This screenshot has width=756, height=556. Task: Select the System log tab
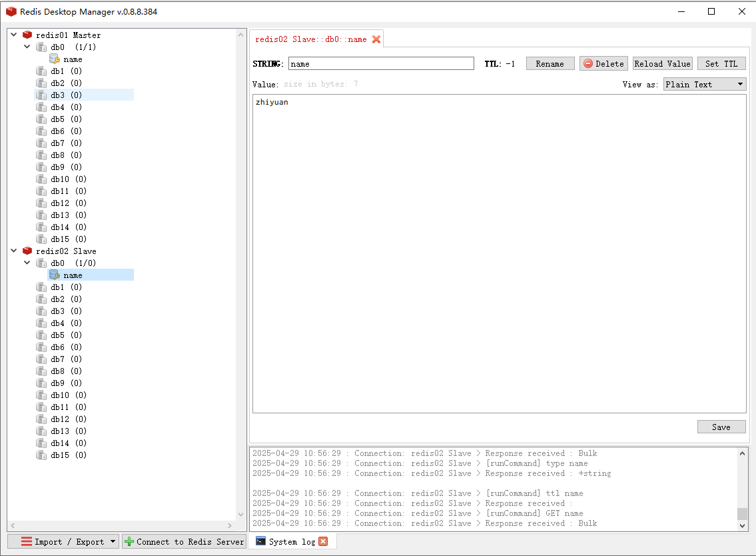292,541
